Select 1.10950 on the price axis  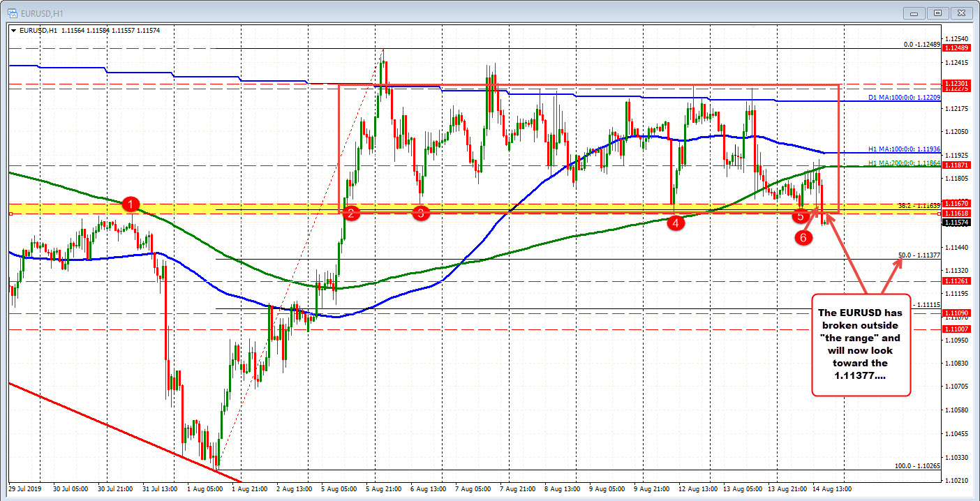[958, 340]
